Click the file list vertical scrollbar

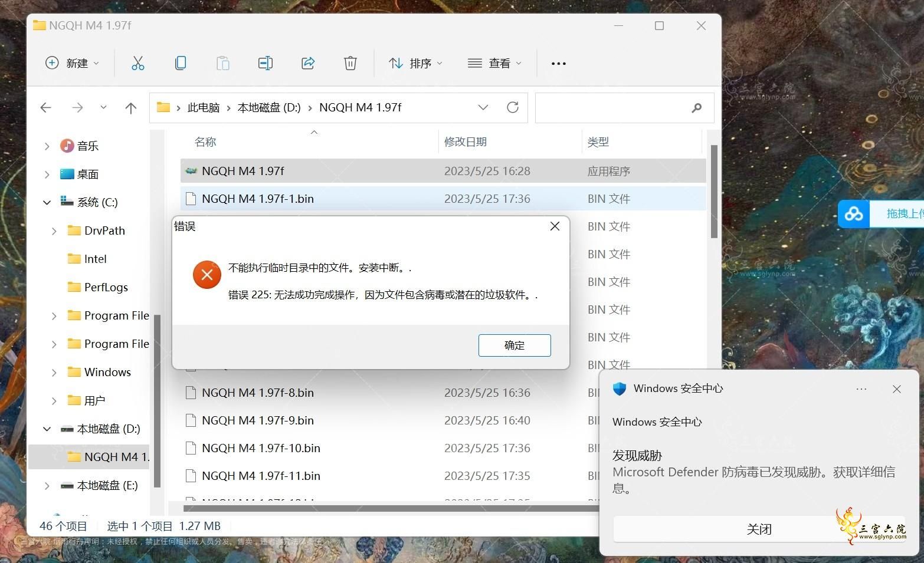pyautogui.click(x=714, y=192)
